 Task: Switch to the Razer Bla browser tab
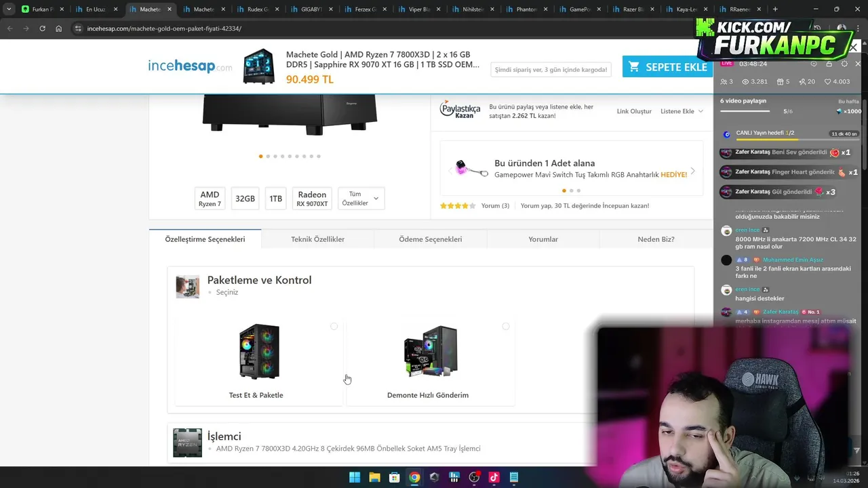(x=633, y=9)
